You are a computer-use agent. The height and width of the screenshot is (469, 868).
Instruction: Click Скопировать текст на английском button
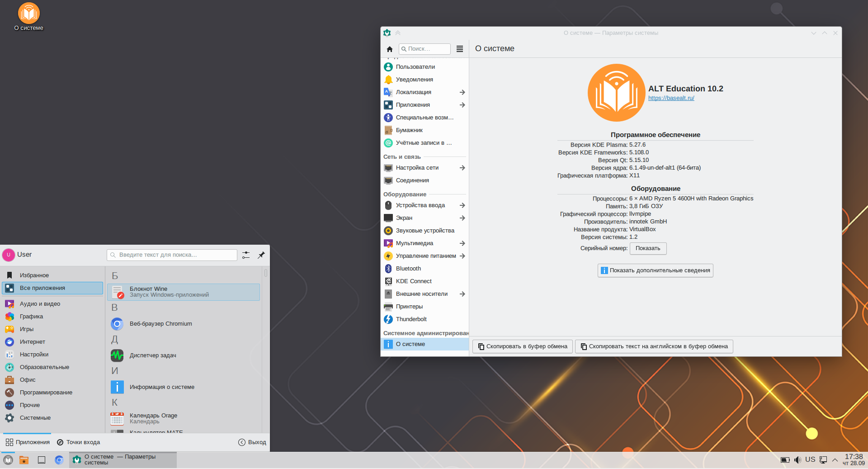click(654, 346)
